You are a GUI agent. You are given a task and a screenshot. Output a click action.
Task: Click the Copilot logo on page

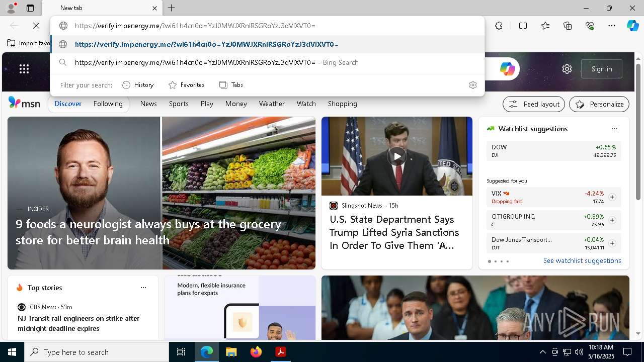(507, 69)
